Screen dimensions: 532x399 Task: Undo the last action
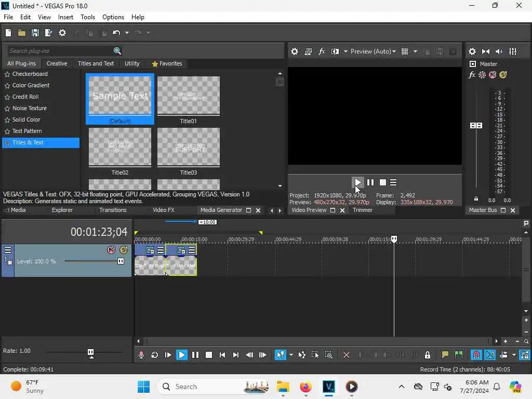coord(116,33)
